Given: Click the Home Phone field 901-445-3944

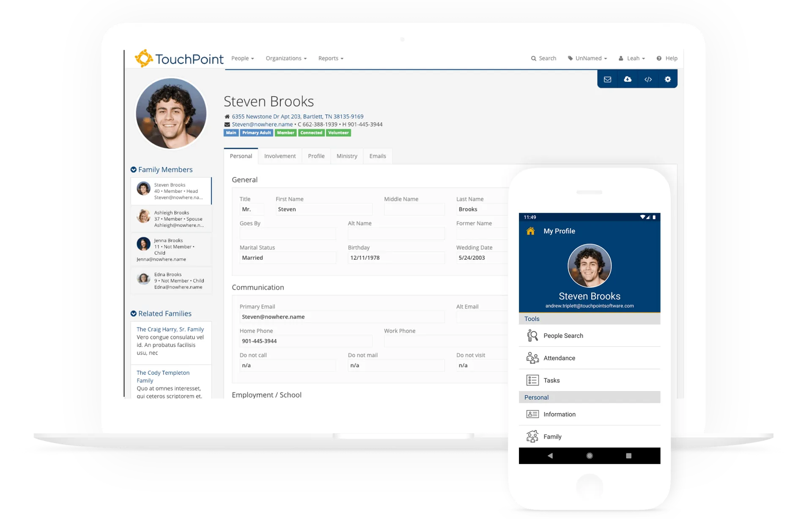Looking at the screenshot, I should coord(306,341).
